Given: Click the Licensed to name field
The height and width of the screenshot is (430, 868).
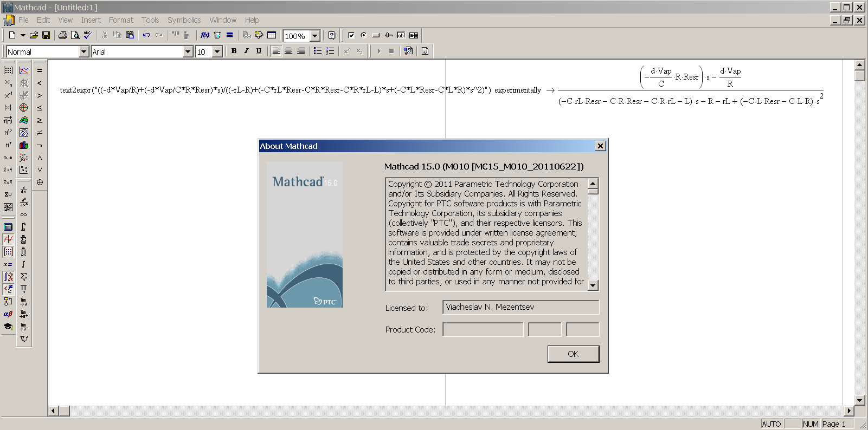Looking at the screenshot, I should (x=520, y=307).
